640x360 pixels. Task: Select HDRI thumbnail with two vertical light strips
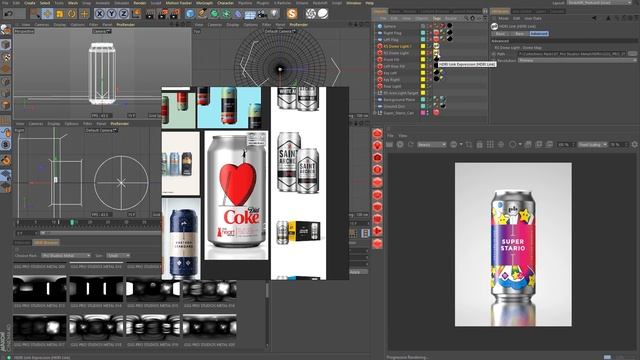tap(96, 289)
